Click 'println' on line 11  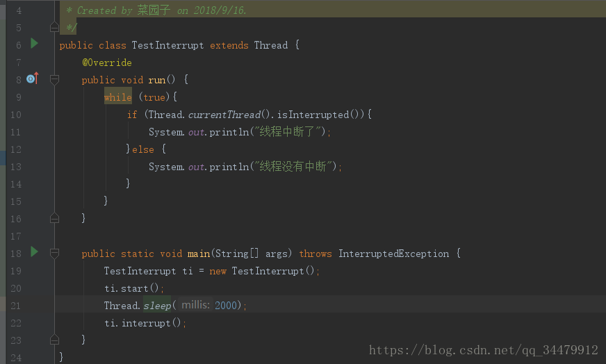coord(229,132)
